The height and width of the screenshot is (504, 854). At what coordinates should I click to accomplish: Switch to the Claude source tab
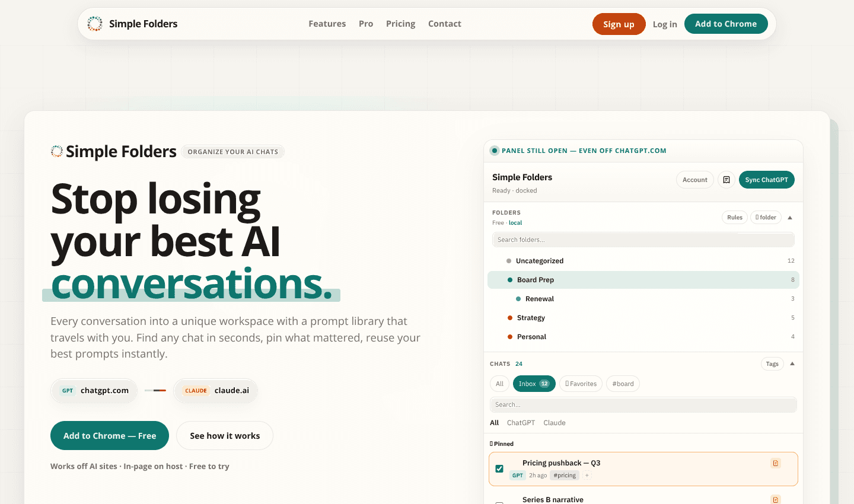(555, 423)
